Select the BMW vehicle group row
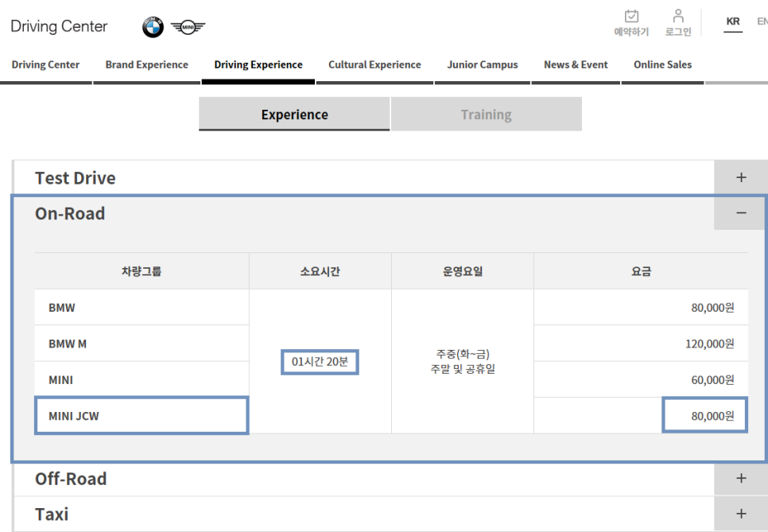This screenshot has height=532, width=768. (x=142, y=308)
